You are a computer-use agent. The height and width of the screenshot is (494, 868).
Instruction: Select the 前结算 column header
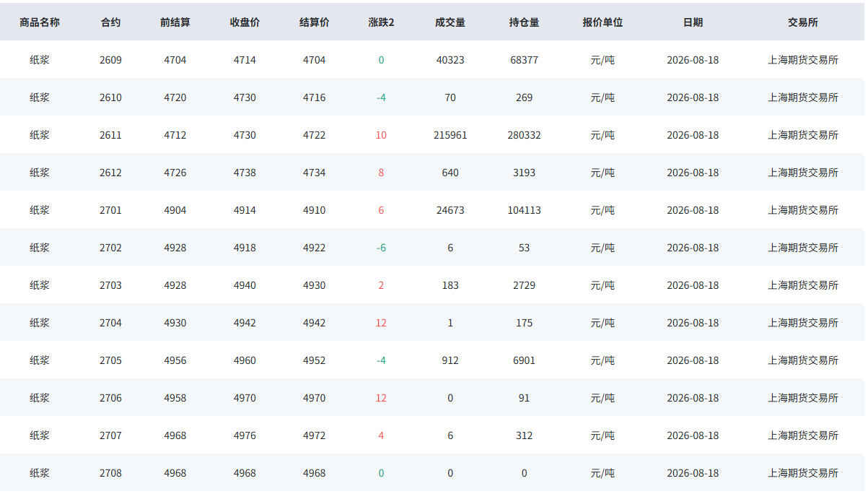point(175,22)
